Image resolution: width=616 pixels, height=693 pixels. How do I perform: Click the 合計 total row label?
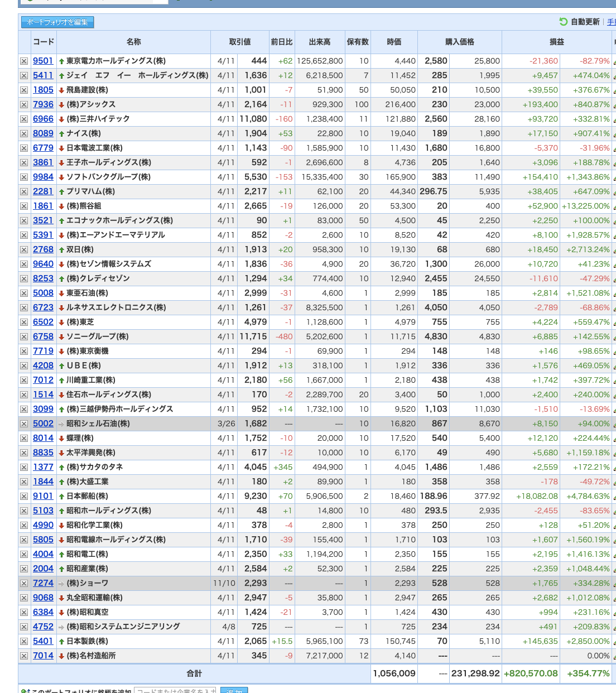(194, 673)
